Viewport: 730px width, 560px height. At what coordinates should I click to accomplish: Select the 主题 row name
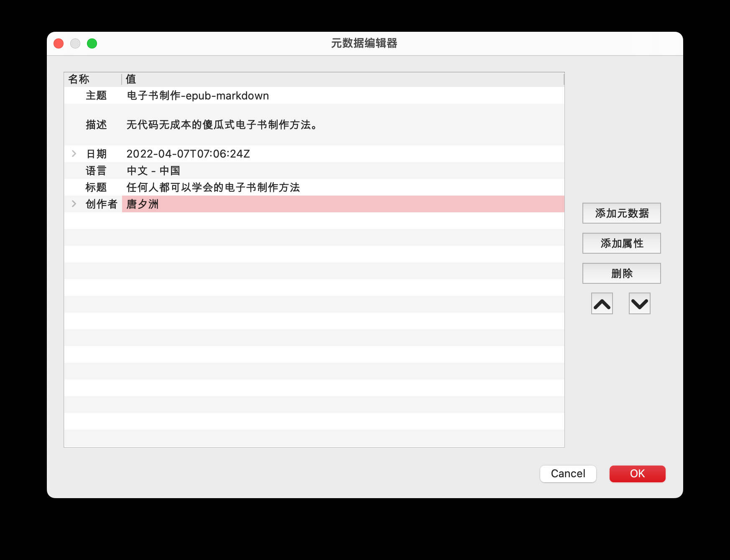pos(96,96)
